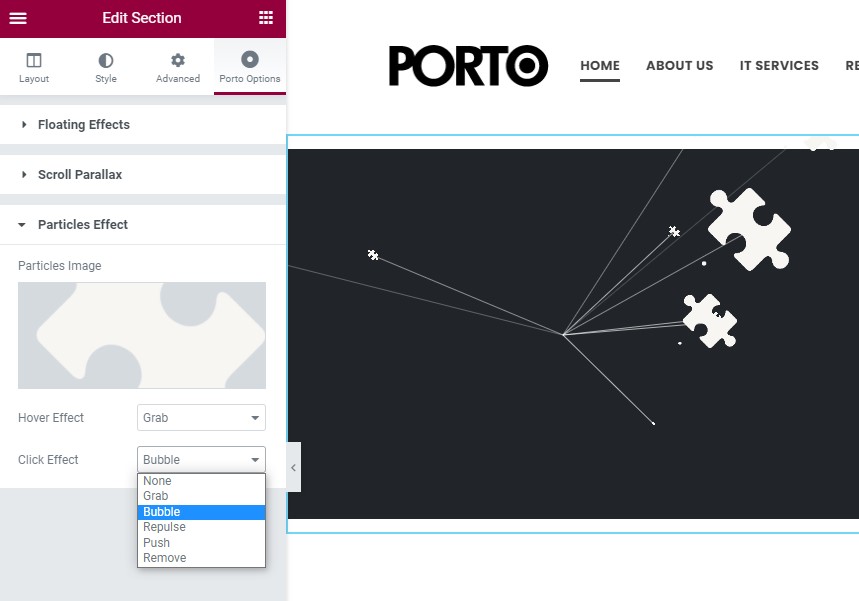Image resolution: width=859 pixels, height=601 pixels.
Task: Choose Grab from the Click Effect list
Action: click(x=201, y=496)
